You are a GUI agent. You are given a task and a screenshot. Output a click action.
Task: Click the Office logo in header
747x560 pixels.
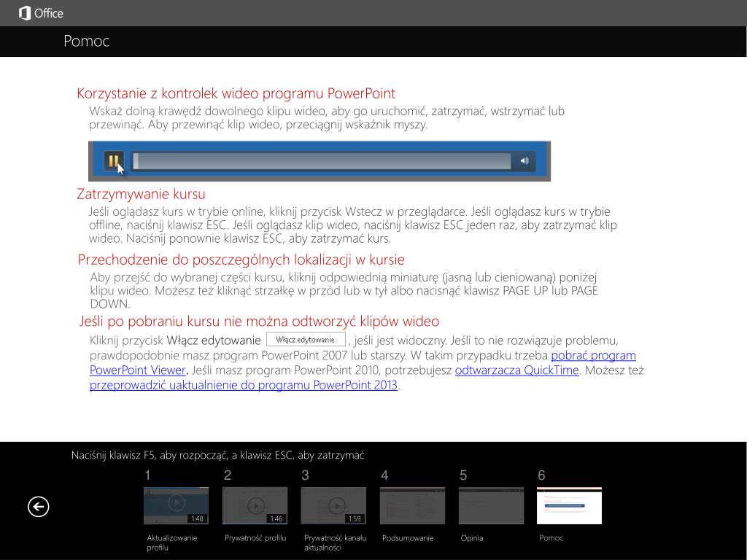point(41,13)
